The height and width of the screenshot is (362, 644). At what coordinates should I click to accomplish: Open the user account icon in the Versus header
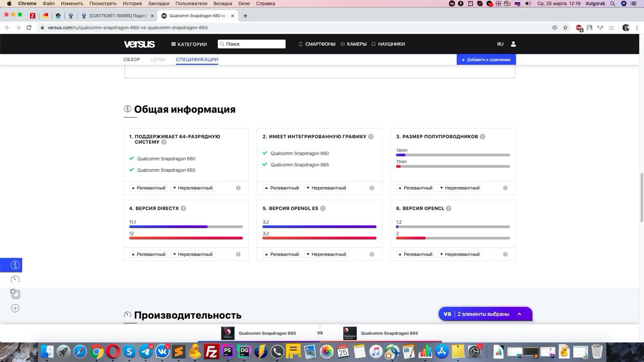(x=513, y=44)
